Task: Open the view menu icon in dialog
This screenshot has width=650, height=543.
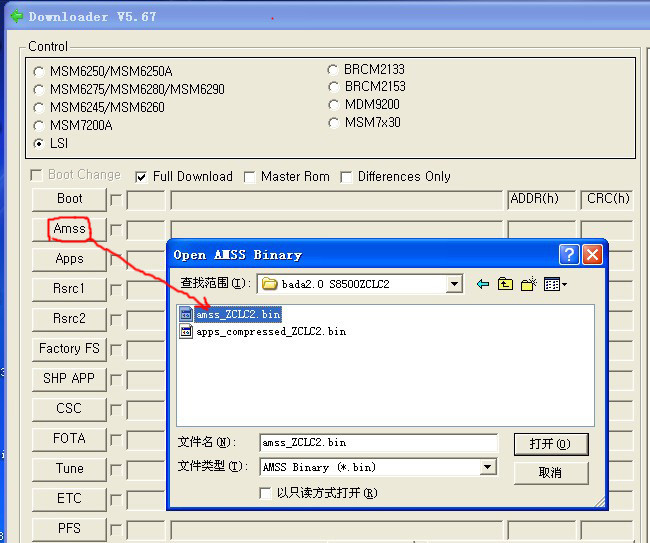Action: [x=555, y=284]
